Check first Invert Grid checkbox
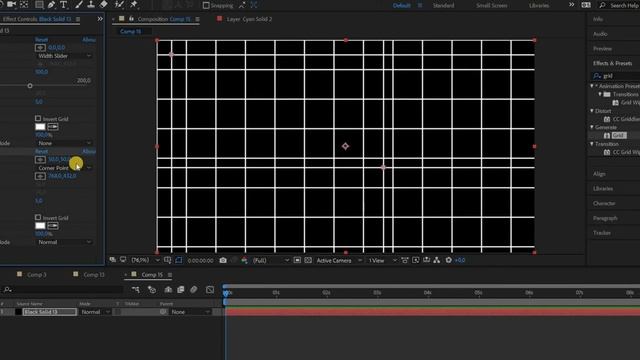 point(38,118)
